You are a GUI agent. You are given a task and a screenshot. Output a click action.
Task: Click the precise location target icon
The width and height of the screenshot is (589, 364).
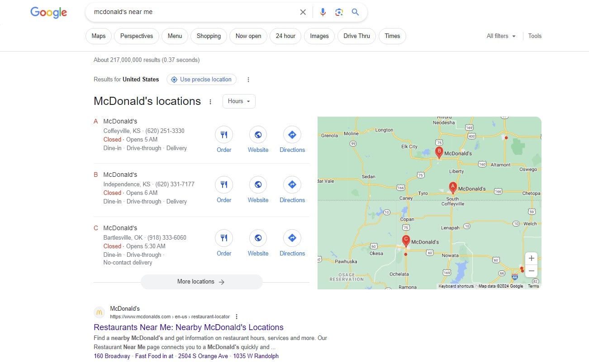[174, 80]
